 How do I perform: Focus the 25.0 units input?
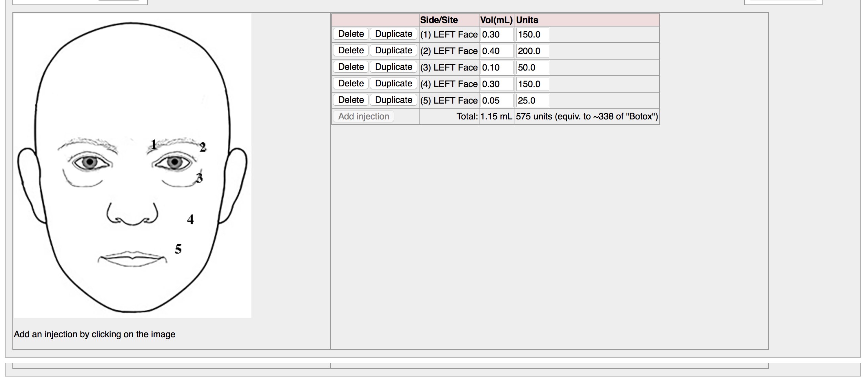tap(532, 100)
